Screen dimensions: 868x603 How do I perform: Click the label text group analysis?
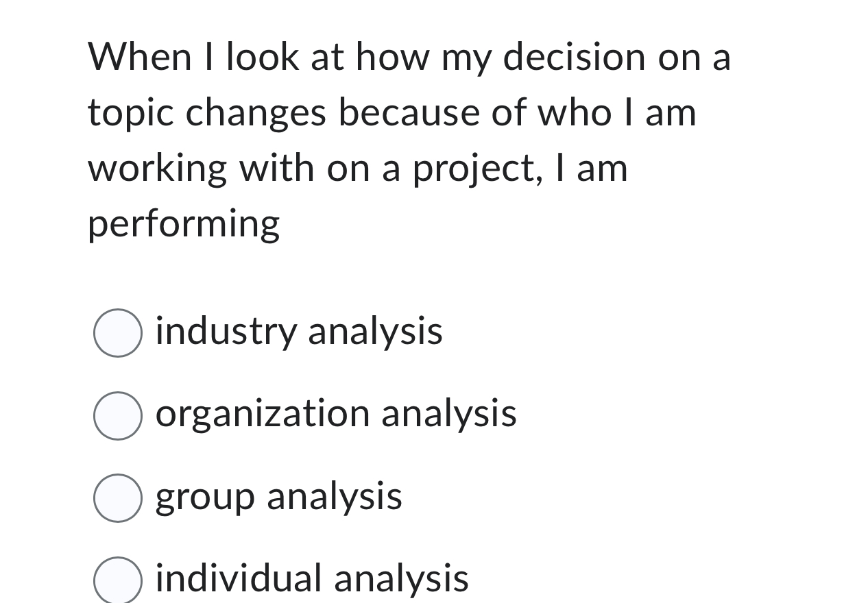point(278,497)
